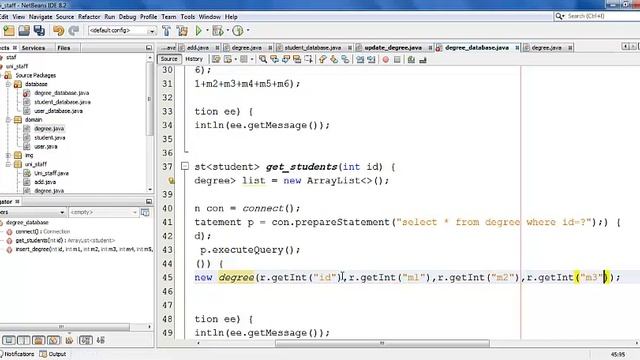The image size is (640, 360).
Task: Collapse get_students method fold on line 37
Action: [185, 166]
